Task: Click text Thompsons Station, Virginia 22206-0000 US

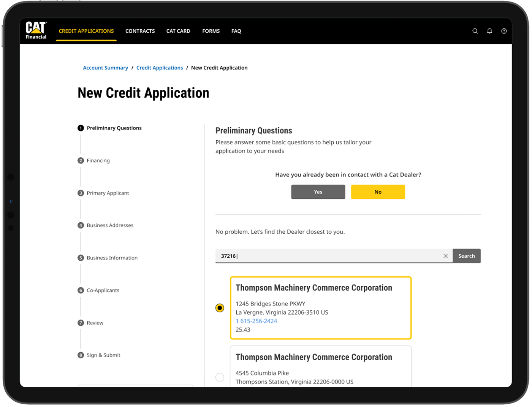Action: [x=294, y=382]
